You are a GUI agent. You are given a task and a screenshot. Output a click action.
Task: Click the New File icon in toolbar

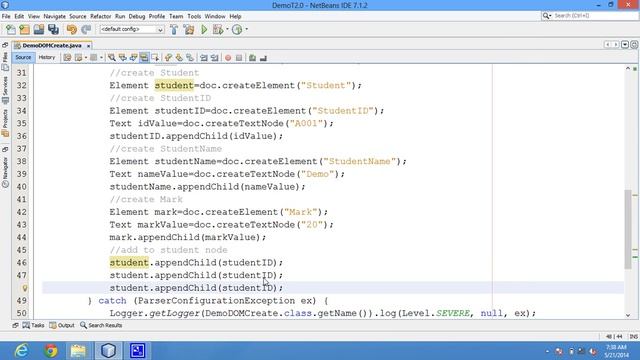tap(11, 29)
